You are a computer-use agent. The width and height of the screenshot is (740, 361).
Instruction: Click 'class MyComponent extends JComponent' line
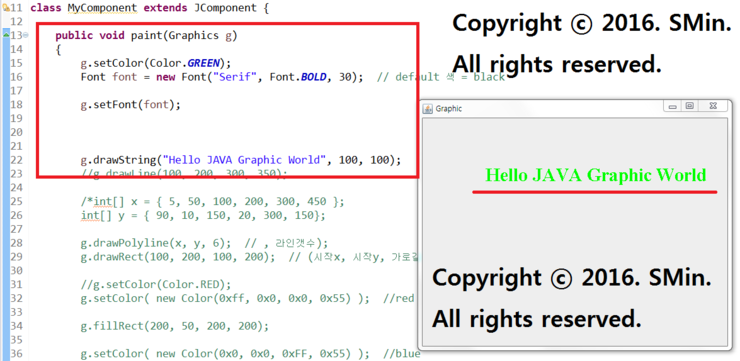click(149, 8)
